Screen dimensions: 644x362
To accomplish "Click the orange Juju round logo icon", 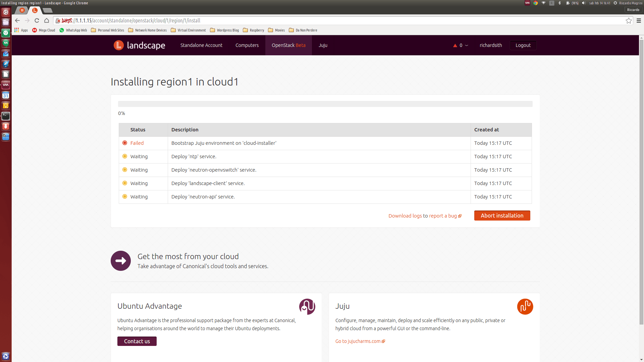I will (525, 307).
